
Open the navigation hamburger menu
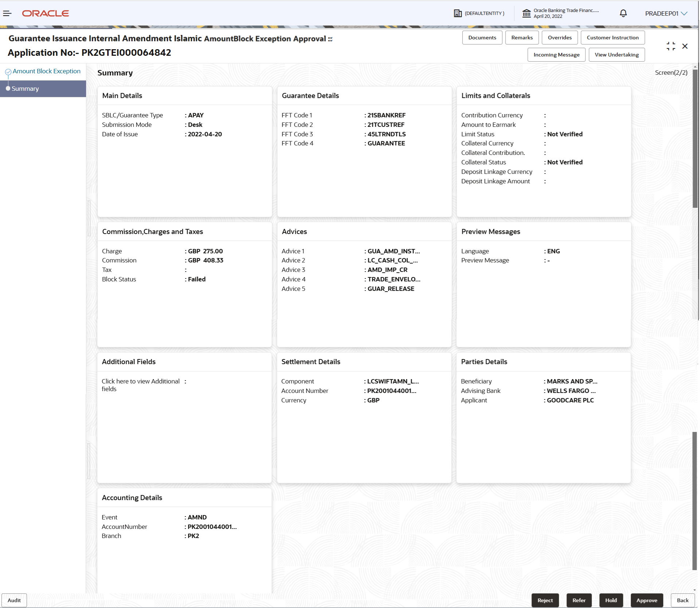[7, 13]
